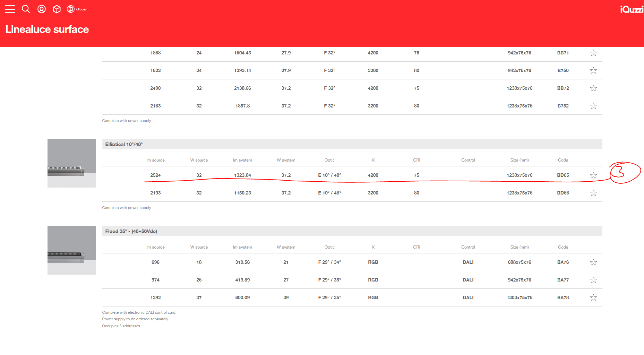Viewport: 644px width, 355px height.
Task: Open the user account icon
Action: click(x=42, y=9)
